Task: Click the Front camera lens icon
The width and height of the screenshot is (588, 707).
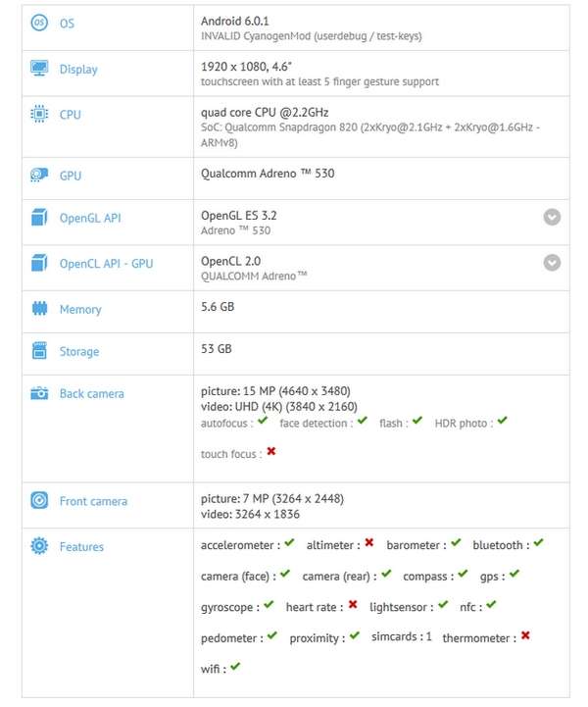Action: (39, 500)
